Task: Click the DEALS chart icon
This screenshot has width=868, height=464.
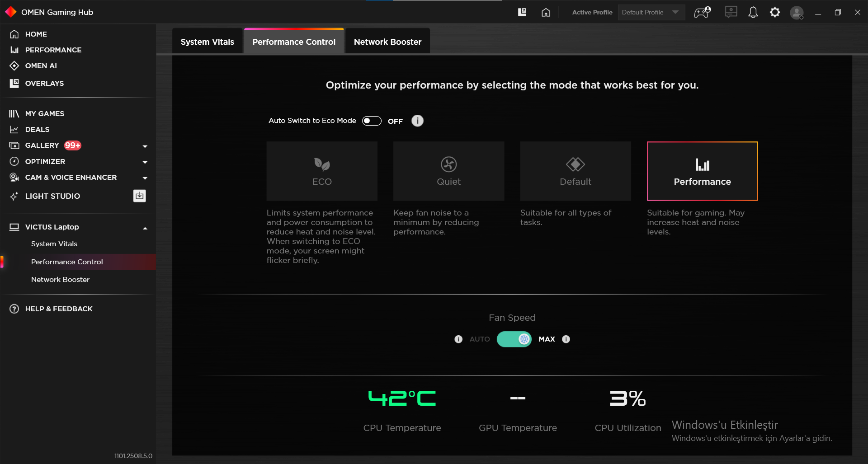Action: coord(14,129)
